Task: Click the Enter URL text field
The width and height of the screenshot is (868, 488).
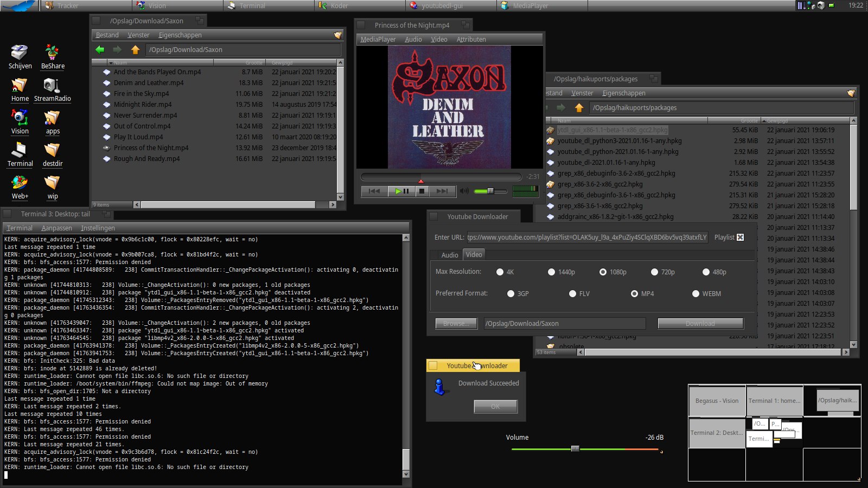Action: [x=587, y=237]
